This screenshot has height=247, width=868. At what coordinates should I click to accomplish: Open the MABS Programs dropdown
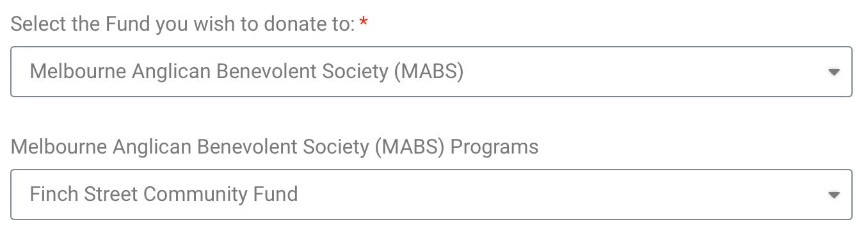point(431,195)
